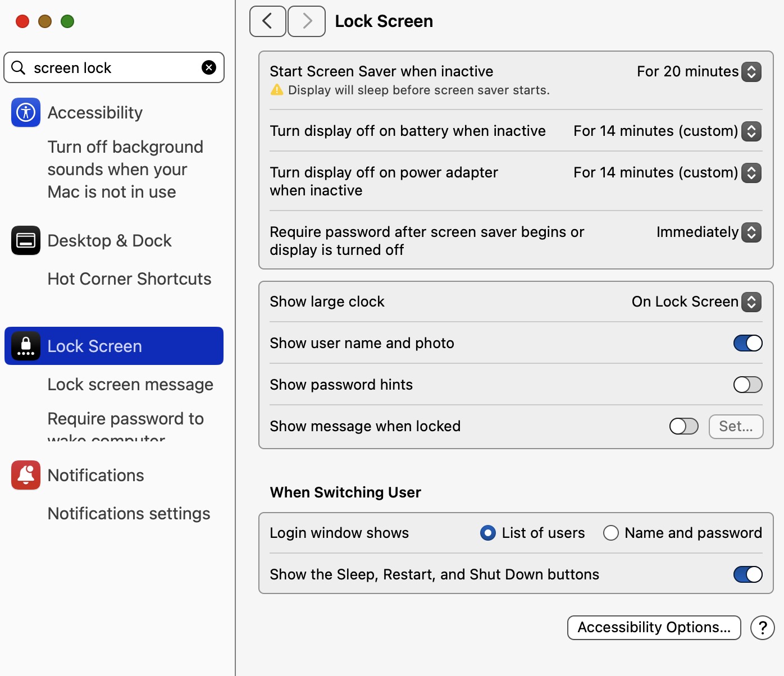This screenshot has height=676, width=784.
Task: Click the Desktop & Dock icon
Action: tap(26, 240)
